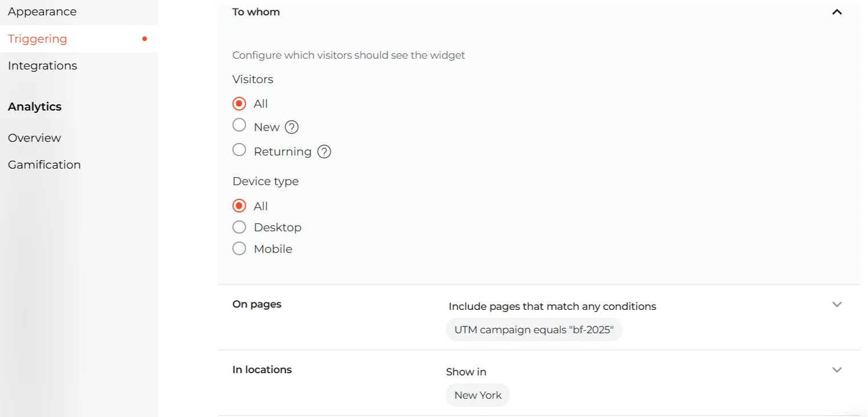This screenshot has height=417, width=868.
Task: Click the UTM campaign equals "bf-2025" chip
Action: 534,330
